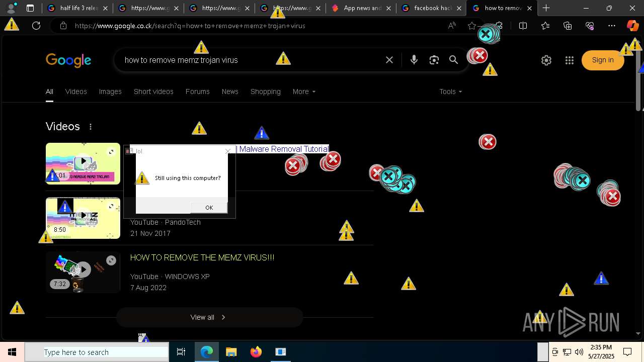Select the Images search tab
The image size is (644, 362).
110,92
